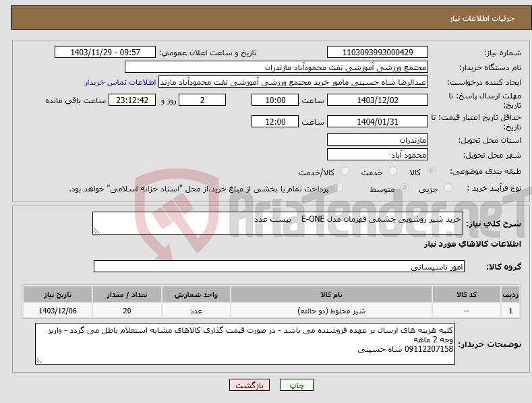Click the page title جزئیات اطلاعات نیاز
Screen dimensions: 532x403
pyautogui.click(x=482, y=18)
